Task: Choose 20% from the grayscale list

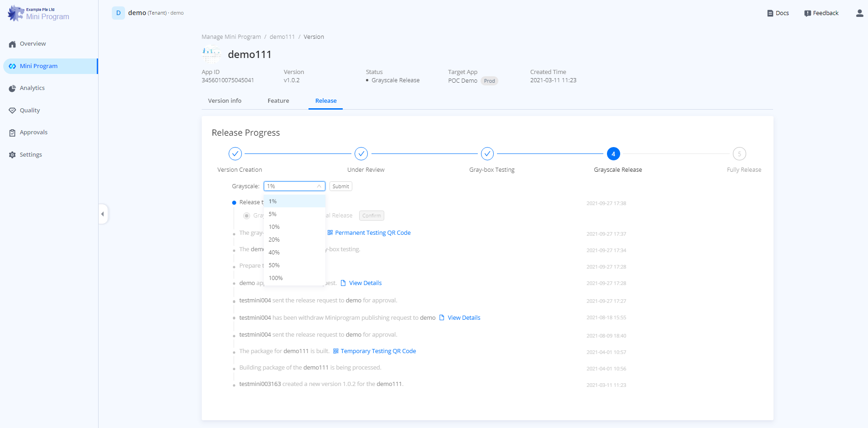Action: point(274,240)
